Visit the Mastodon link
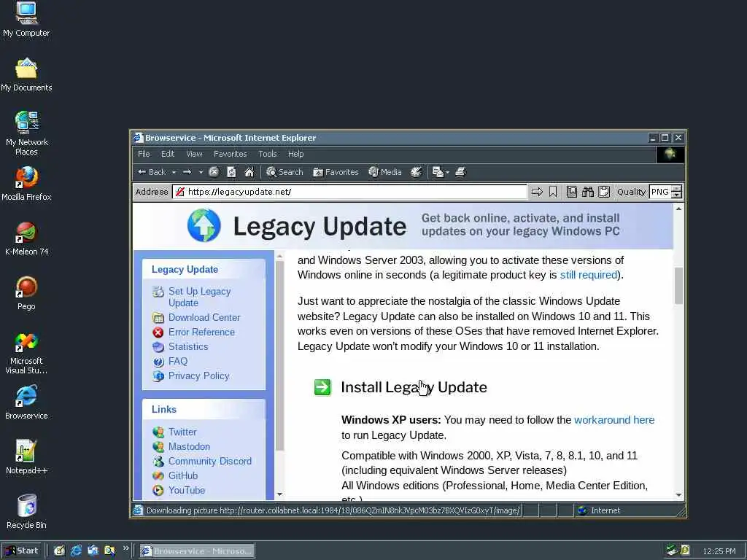 point(189,446)
